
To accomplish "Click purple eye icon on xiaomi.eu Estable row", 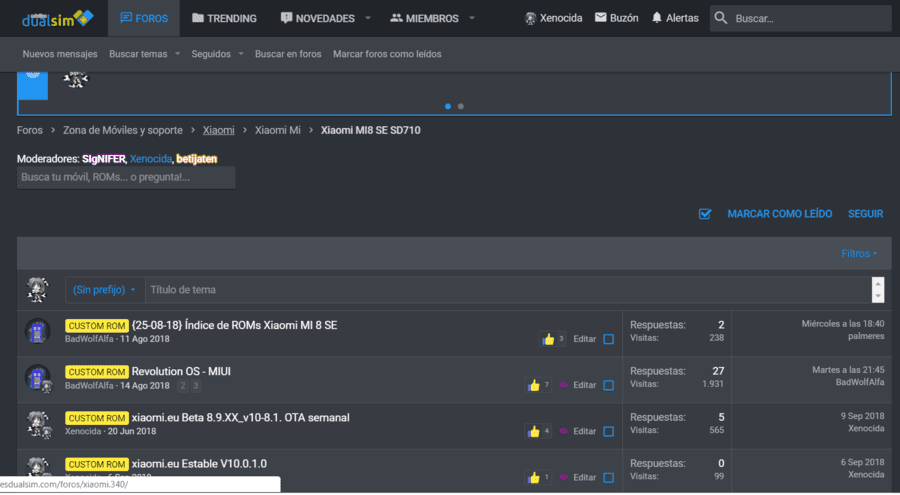I will [x=563, y=477].
